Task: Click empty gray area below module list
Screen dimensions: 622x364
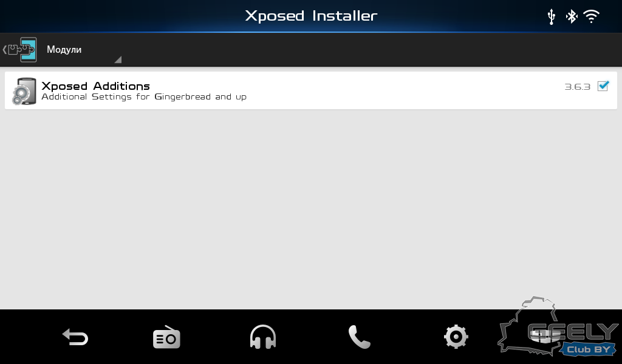Action: 311,209
